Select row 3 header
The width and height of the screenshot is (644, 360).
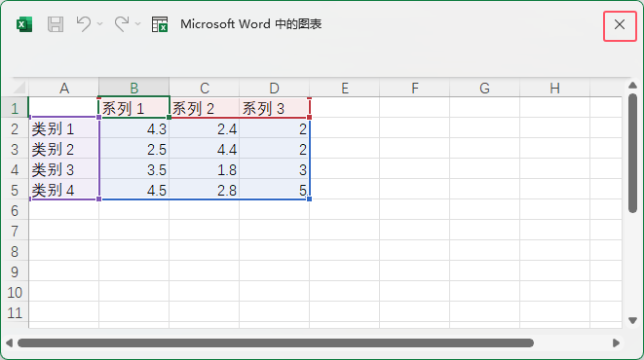[x=15, y=149]
